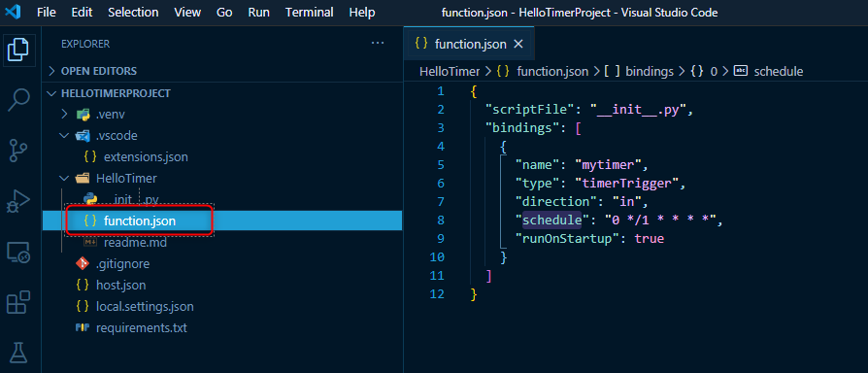Open the Selection menu
This screenshot has height=373, width=868.
pos(133,13)
